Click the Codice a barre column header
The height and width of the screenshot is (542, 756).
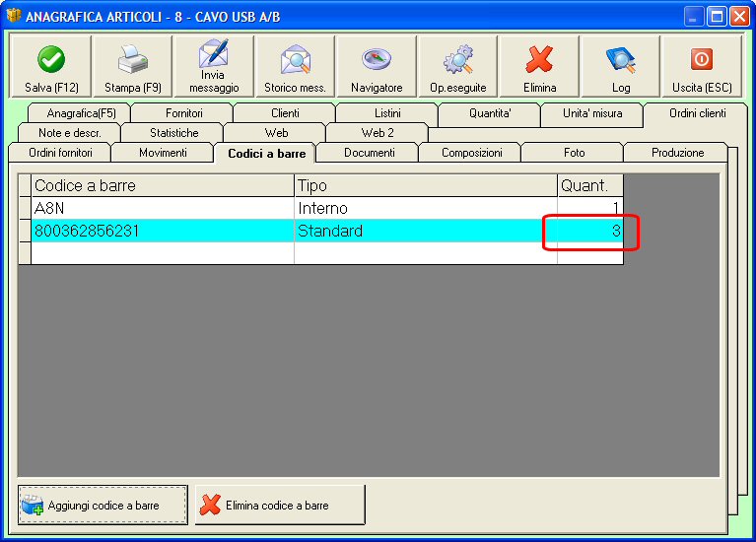[163, 185]
